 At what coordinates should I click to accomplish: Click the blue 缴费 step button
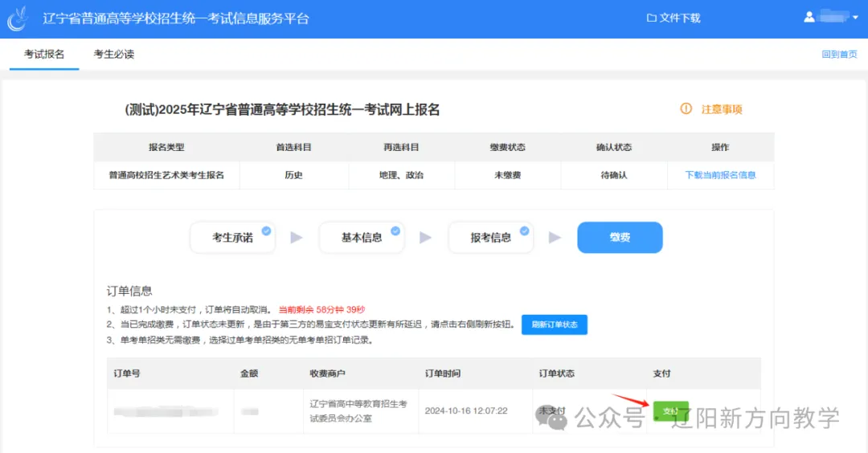pos(620,238)
